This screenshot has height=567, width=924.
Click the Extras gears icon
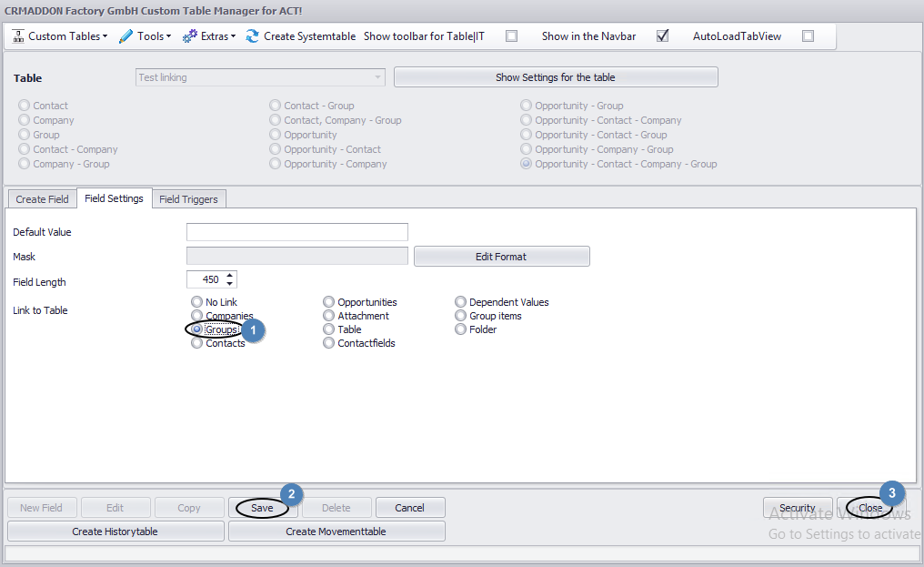pyautogui.click(x=190, y=36)
